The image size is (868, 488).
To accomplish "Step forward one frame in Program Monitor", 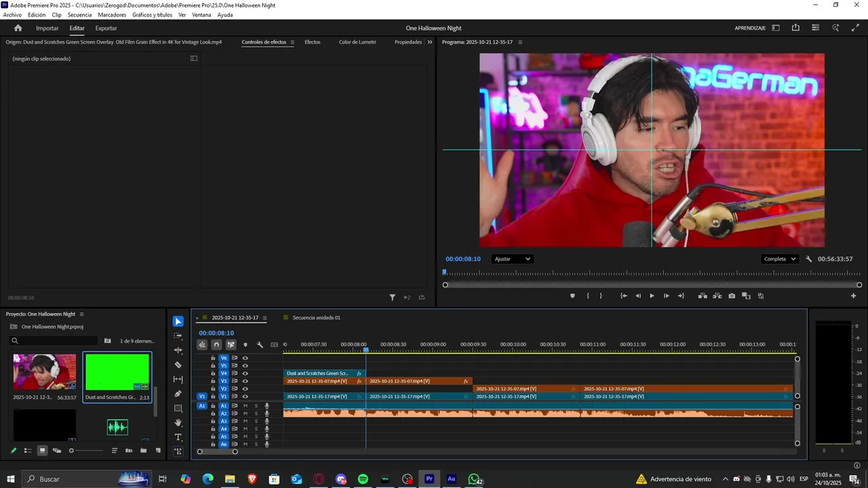I will [666, 296].
